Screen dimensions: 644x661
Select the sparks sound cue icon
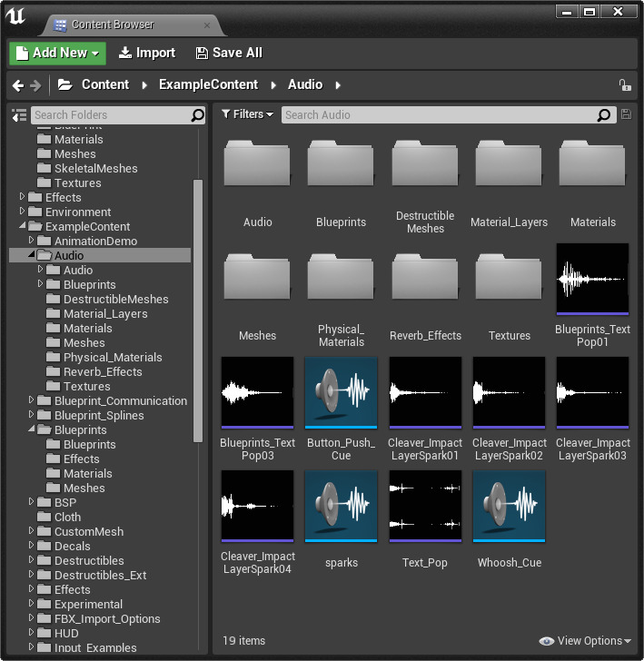(342, 506)
